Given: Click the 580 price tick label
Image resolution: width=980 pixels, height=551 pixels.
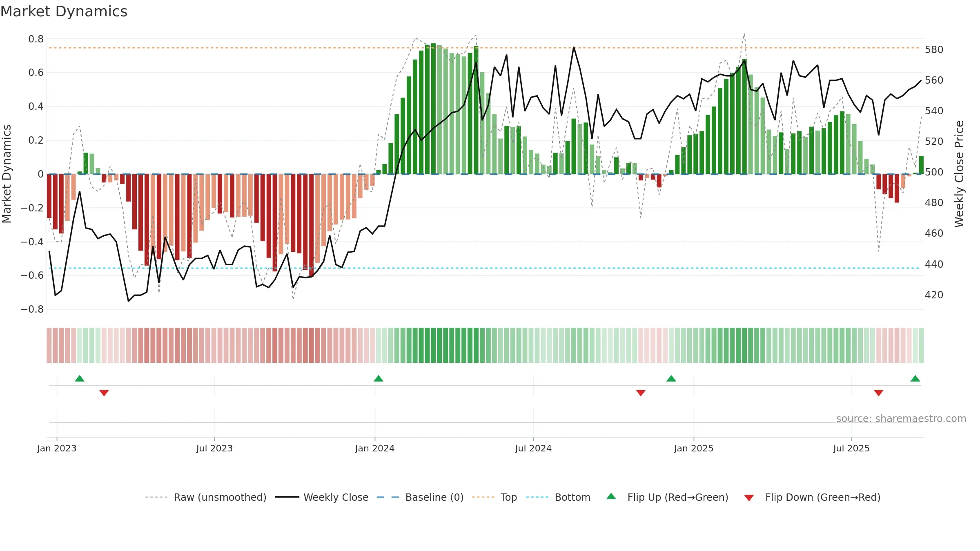Looking at the screenshot, I should (x=934, y=49).
